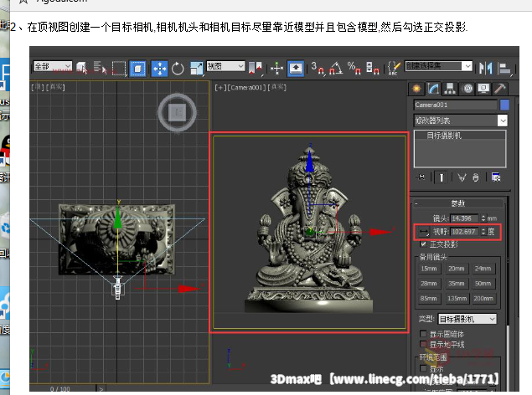Screen dimensions: 532x395
Task: Toggle the 3D Snaps magnet icon
Action: (x=318, y=68)
